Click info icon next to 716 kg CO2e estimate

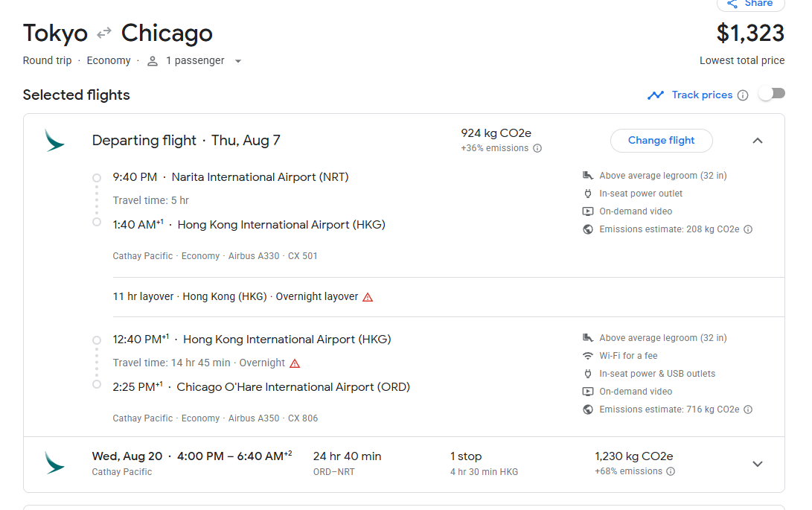(x=748, y=409)
